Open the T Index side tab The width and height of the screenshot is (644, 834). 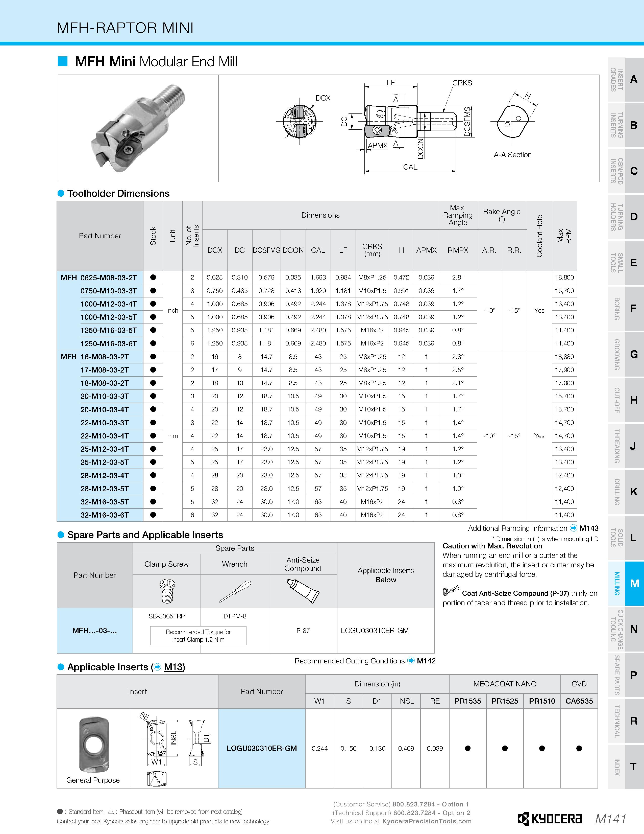[626, 767]
